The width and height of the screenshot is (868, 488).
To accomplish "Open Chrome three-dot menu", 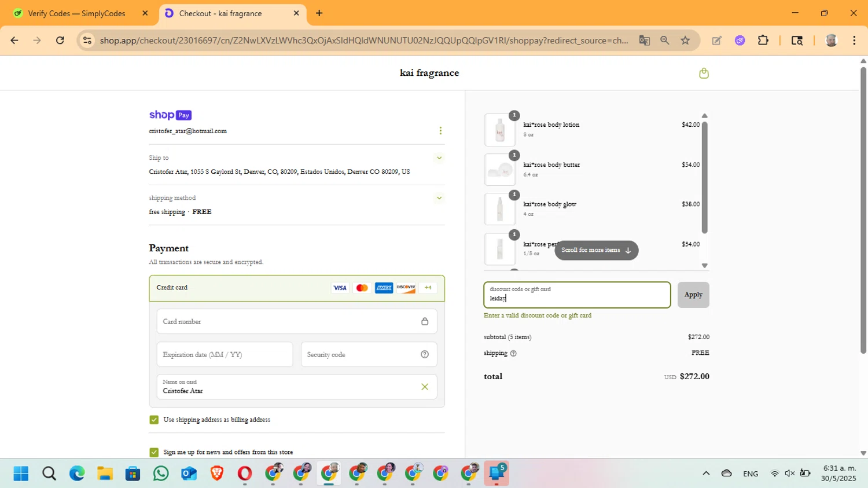I will pyautogui.click(x=854, y=41).
